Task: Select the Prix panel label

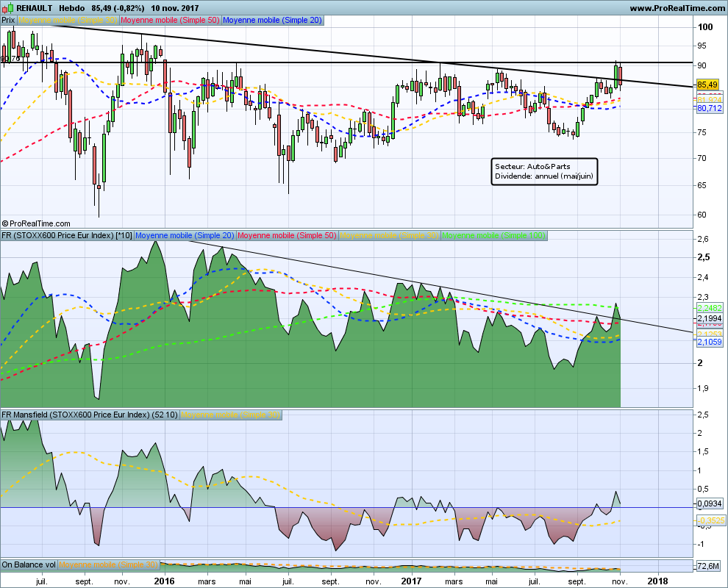Action: (8, 21)
